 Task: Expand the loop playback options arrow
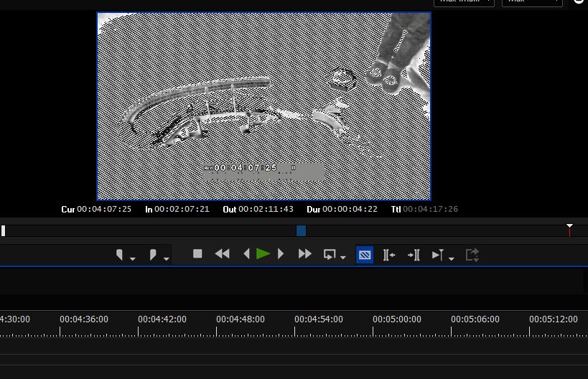coord(344,258)
